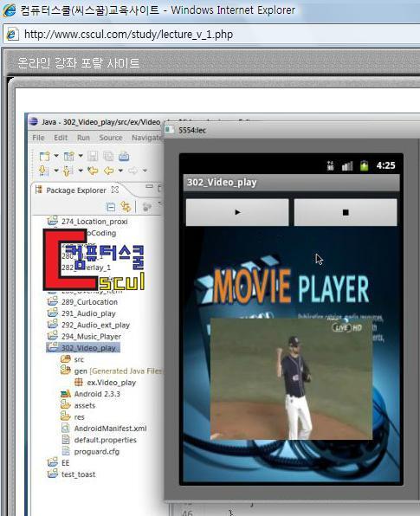Open AndroidManifest.xml file
The height and width of the screenshot is (516, 420).
[x=111, y=429]
